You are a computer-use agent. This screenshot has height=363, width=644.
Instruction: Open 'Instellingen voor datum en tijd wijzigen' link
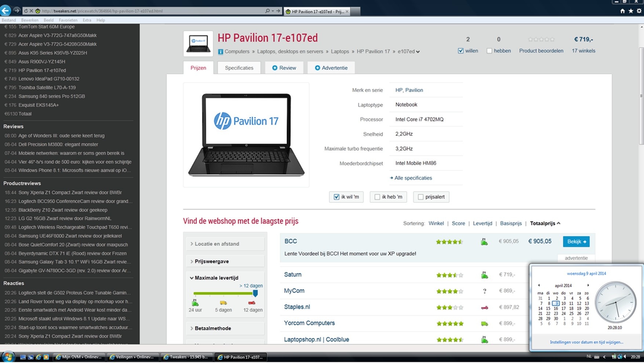[x=586, y=342]
